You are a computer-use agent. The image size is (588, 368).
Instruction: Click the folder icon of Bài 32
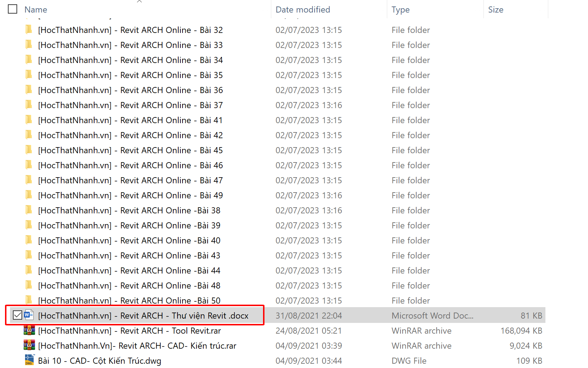tap(29, 29)
